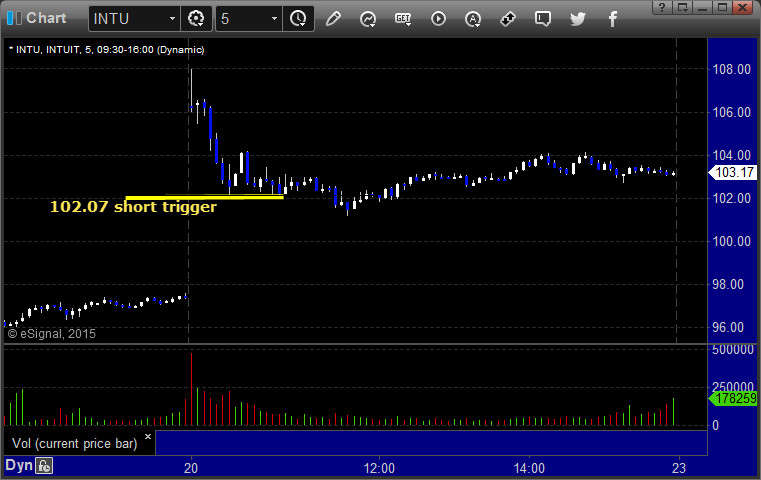Expand the INTU symbol dropdown arrow
Image resolution: width=761 pixels, height=480 pixels.
point(172,19)
